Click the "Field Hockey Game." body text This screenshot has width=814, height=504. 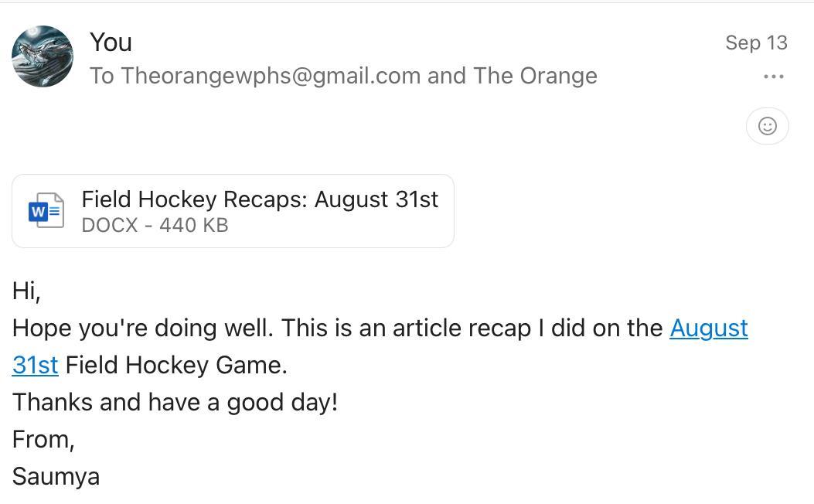click(x=176, y=365)
